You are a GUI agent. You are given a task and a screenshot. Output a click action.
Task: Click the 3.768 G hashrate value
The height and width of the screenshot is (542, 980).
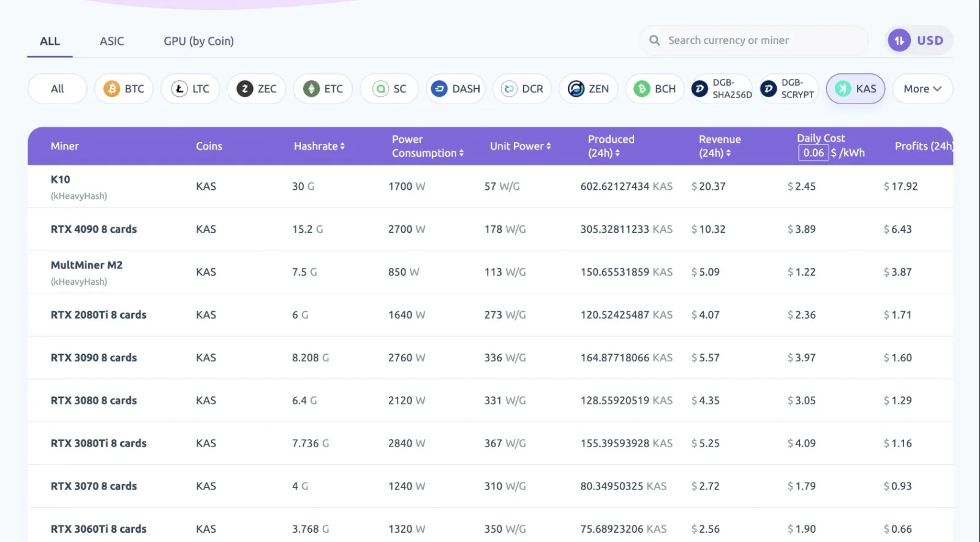pyautogui.click(x=311, y=529)
